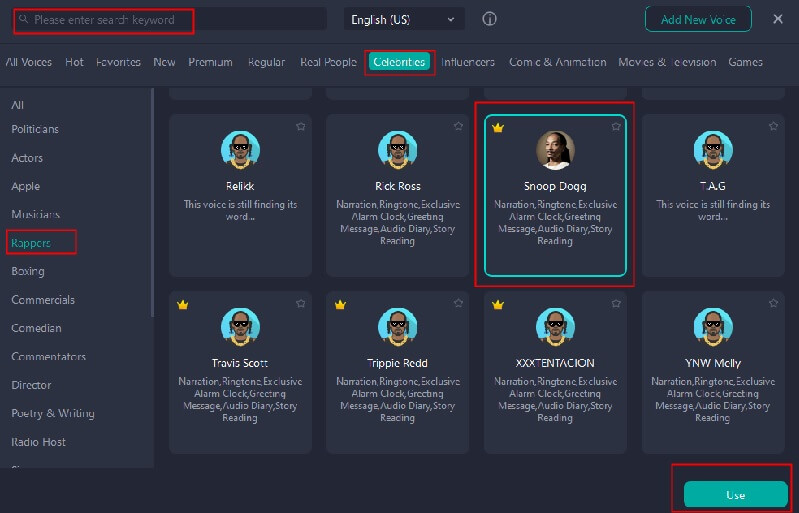This screenshot has width=799, height=513.
Task: Click the Snoop Dogg name label
Action: [555, 186]
